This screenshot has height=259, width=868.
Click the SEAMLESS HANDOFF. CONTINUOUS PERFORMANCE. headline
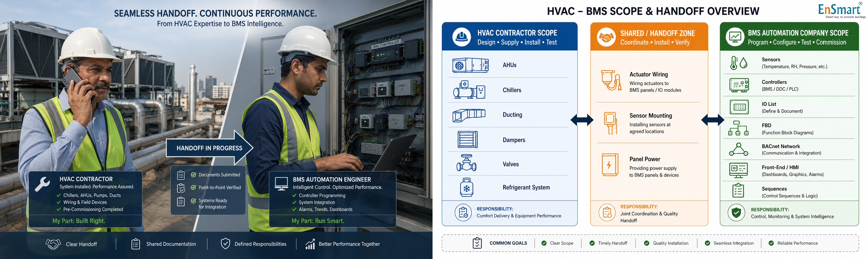(215, 13)
